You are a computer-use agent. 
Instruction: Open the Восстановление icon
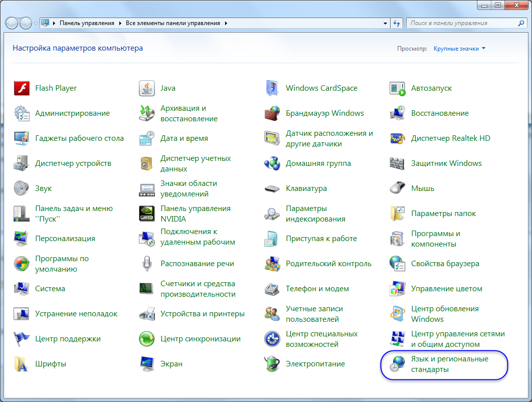(397, 113)
